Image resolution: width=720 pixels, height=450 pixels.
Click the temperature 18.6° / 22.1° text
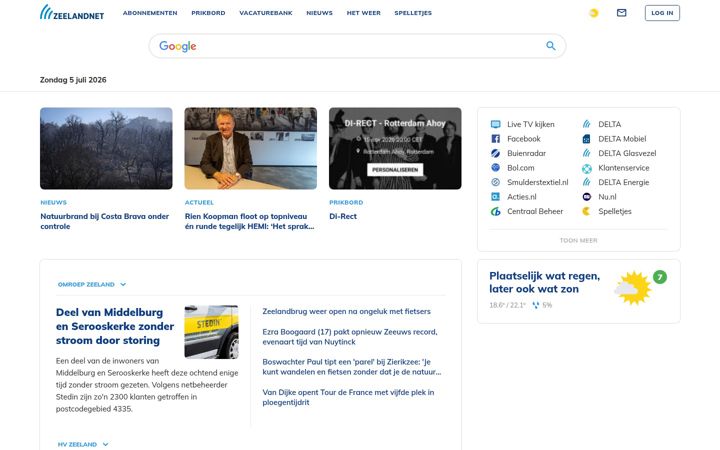[507, 305]
